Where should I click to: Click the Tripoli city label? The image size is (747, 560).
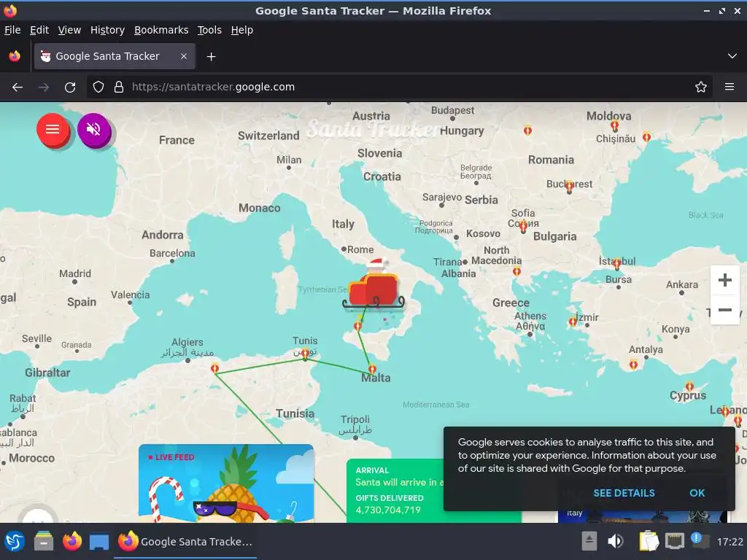click(x=355, y=424)
